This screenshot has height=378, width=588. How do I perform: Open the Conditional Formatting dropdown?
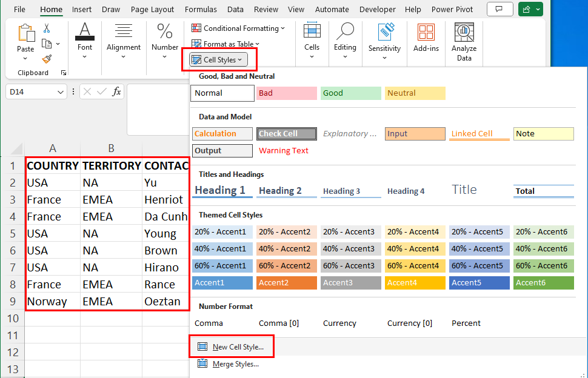[x=238, y=28]
